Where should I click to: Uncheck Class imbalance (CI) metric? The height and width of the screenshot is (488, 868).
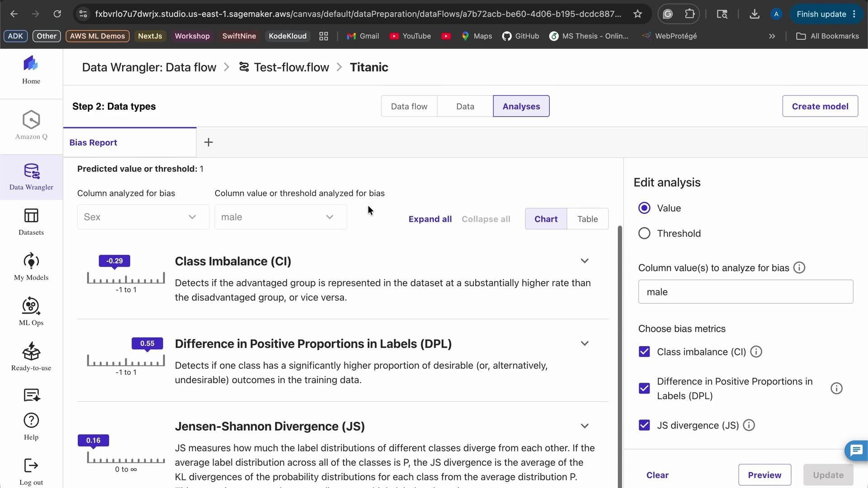coord(644,352)
